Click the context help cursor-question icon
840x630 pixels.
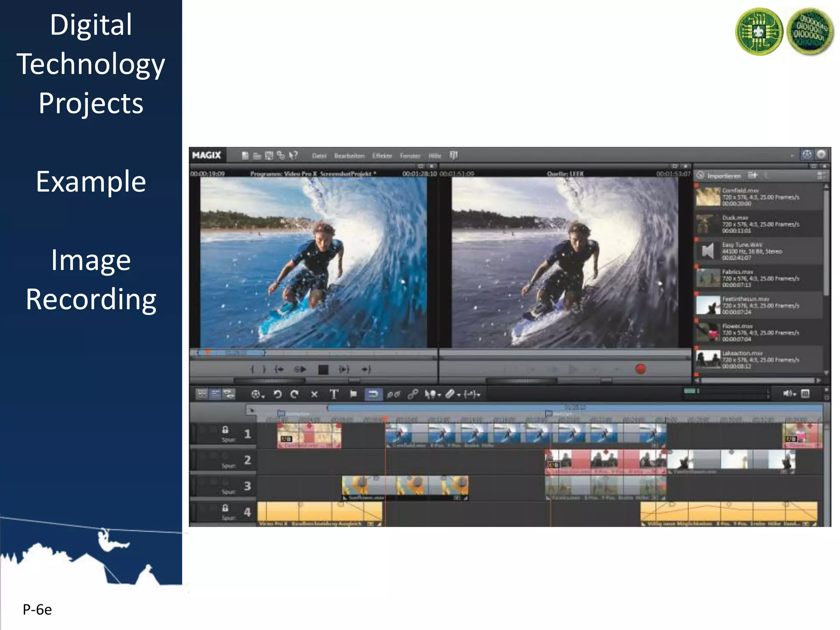tap(293, 155)
